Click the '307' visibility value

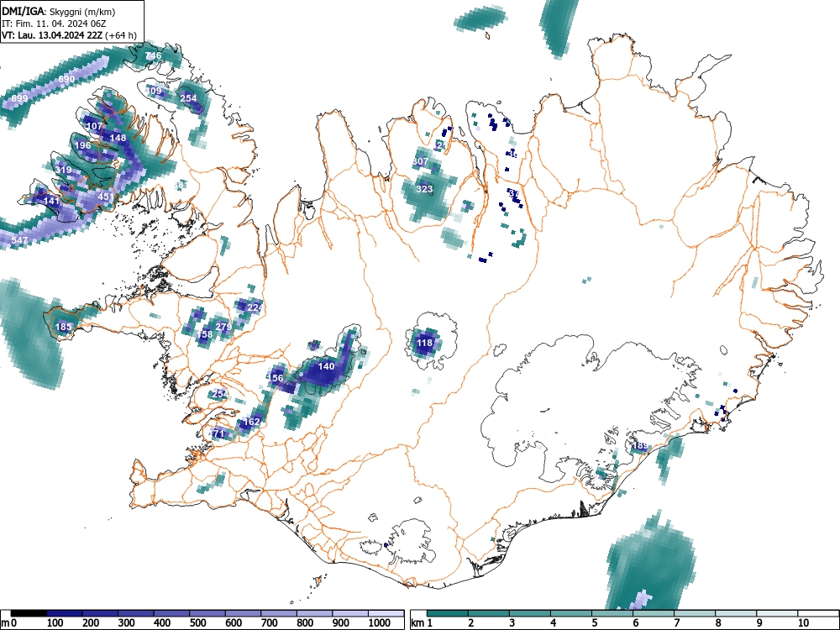click(x=421, y=161)
